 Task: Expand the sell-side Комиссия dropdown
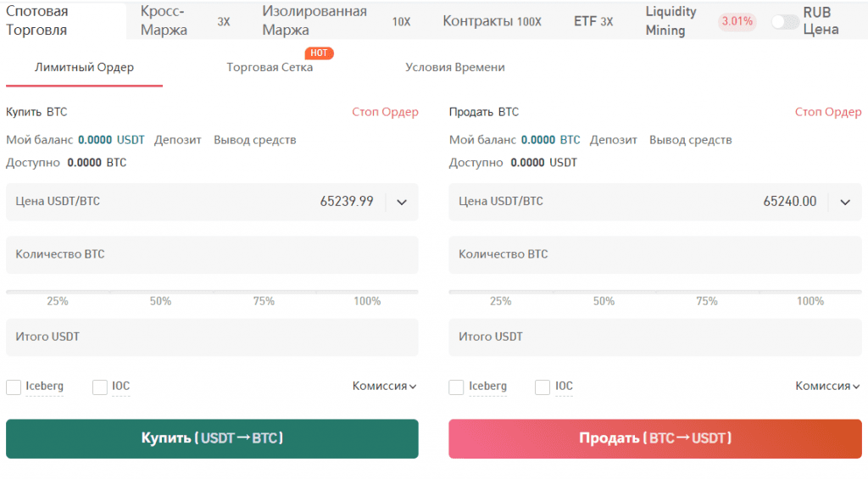(x=827, y=386)
